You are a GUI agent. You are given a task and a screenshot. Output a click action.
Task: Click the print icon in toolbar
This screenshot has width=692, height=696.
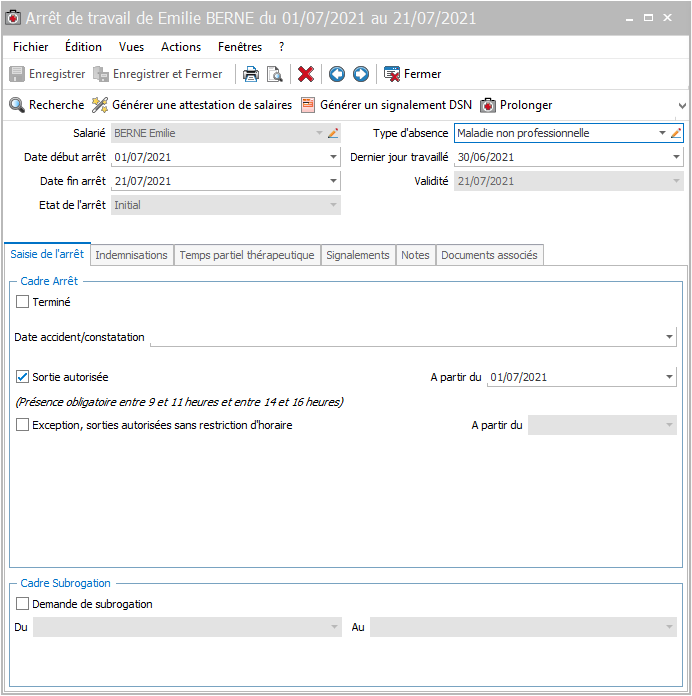click(251, 74)
